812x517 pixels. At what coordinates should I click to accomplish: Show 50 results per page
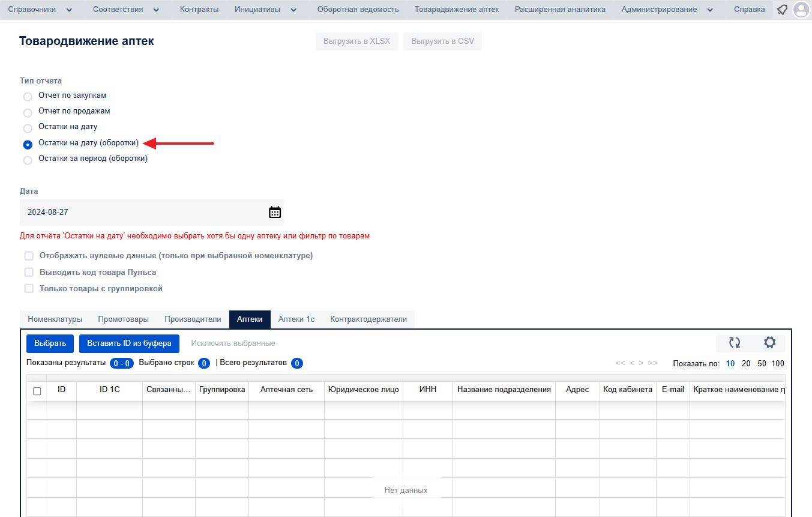[x=762, y=363]
